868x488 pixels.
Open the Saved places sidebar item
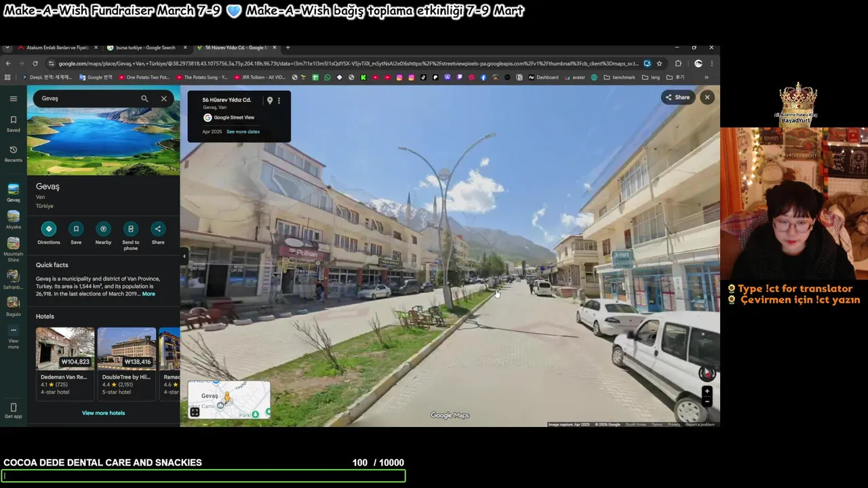(13, 124)
